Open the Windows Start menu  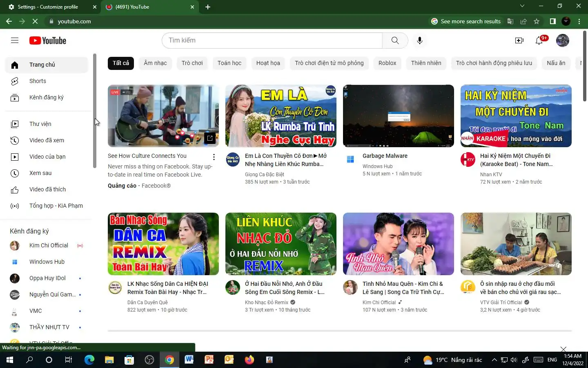10,360
